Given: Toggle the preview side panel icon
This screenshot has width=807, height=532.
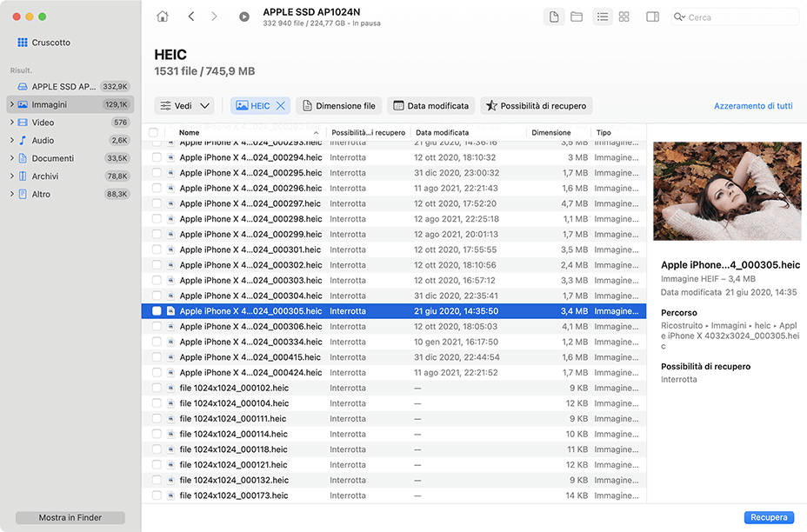Looking at the screenshot, I should click(x=652, y=17).
